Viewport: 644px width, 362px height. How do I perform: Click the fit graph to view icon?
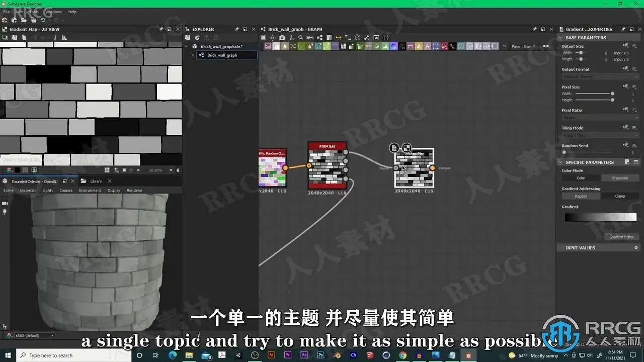[x=263, y=38]
